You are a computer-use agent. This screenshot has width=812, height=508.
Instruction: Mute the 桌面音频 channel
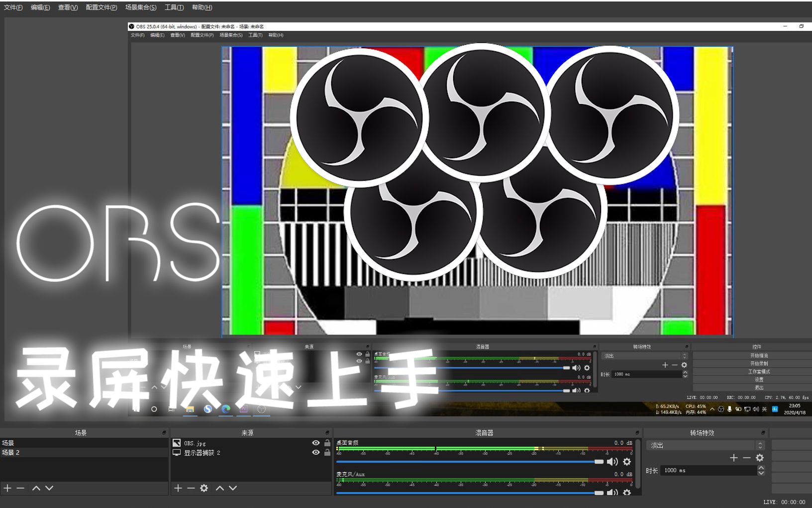[612, 462]
